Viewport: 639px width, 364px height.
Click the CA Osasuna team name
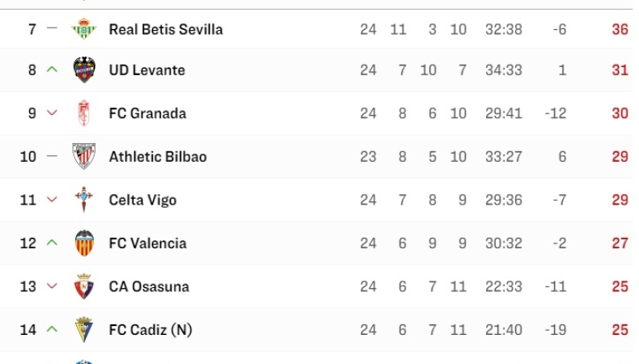(x=149, y=286)
